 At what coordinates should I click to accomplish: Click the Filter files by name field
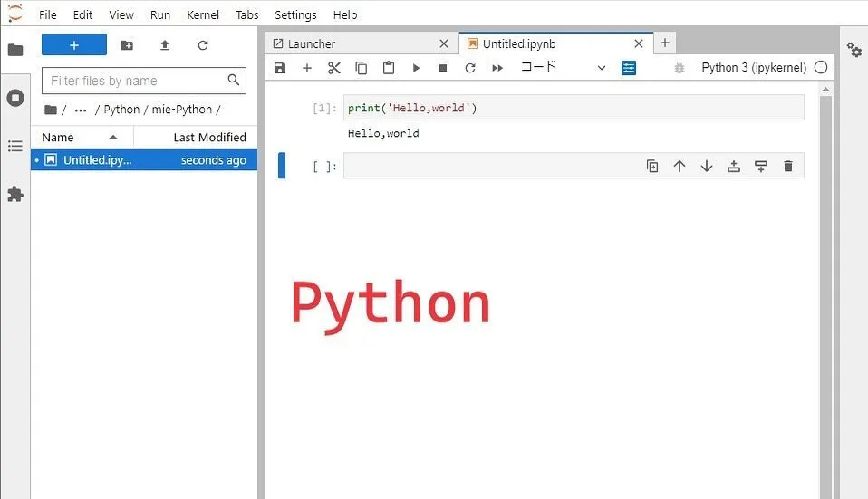click(144, 81)
